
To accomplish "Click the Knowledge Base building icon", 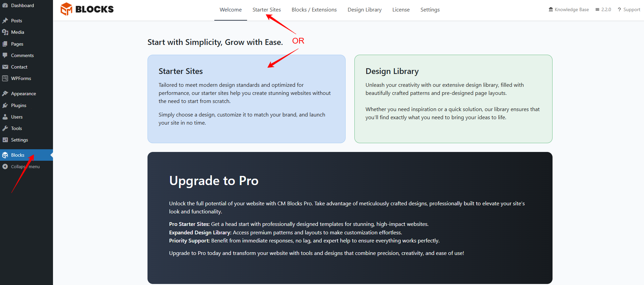I will pyautogui.click(x=551, y=9).
